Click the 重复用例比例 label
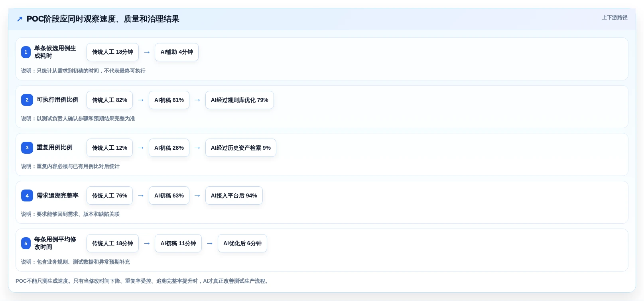644x301 pixels. coord(55,148)
